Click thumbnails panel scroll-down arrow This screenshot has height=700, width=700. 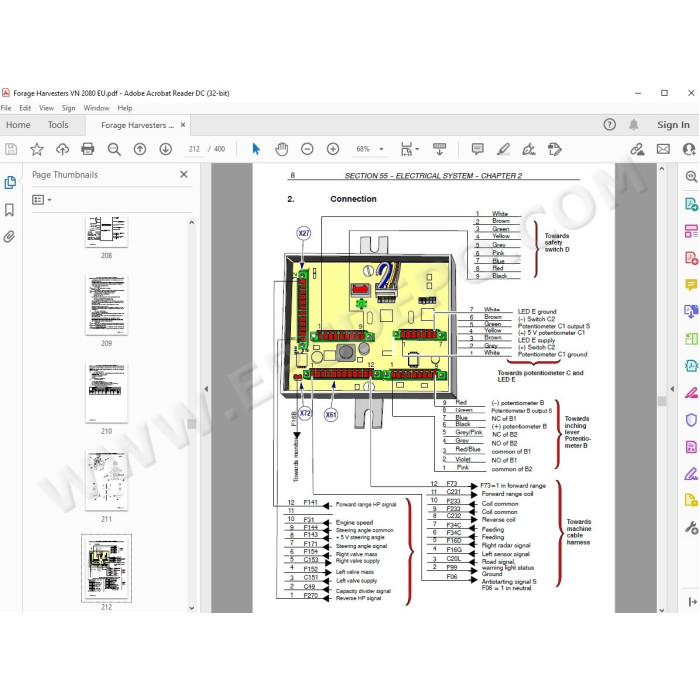[x=192, y=608]
